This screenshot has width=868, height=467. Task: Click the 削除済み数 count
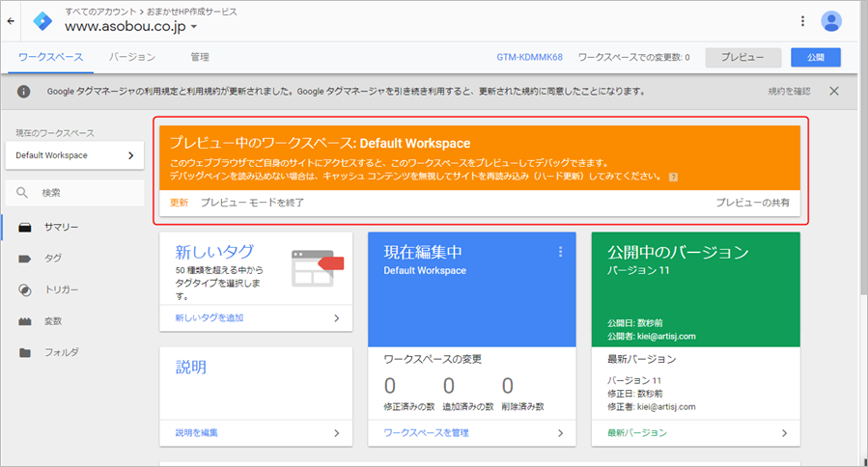click(507, 386)
